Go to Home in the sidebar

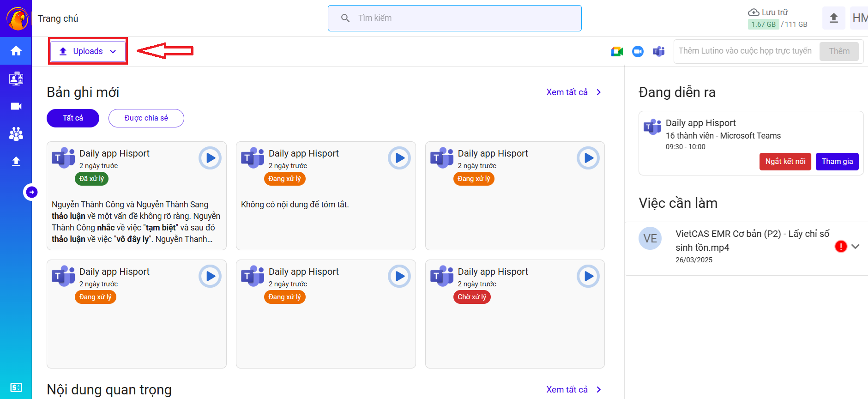(x=16, y=51)
